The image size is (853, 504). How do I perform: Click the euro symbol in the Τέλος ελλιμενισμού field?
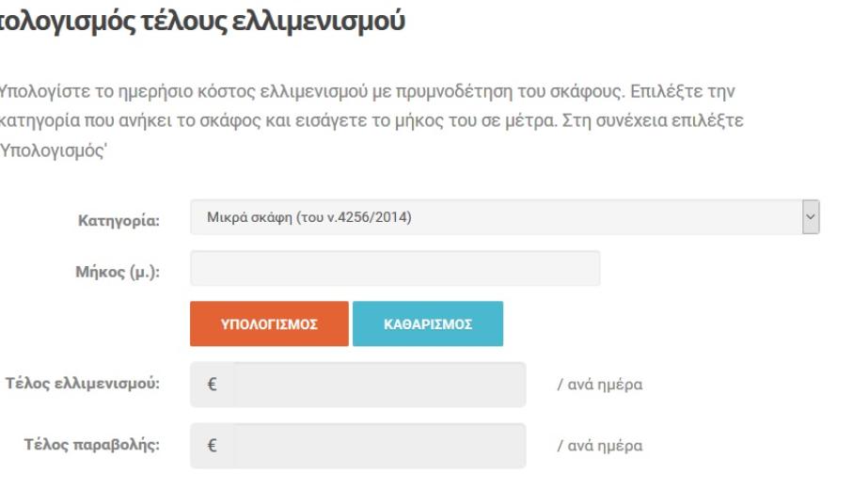pyautogui.click(x=212, y=386)
